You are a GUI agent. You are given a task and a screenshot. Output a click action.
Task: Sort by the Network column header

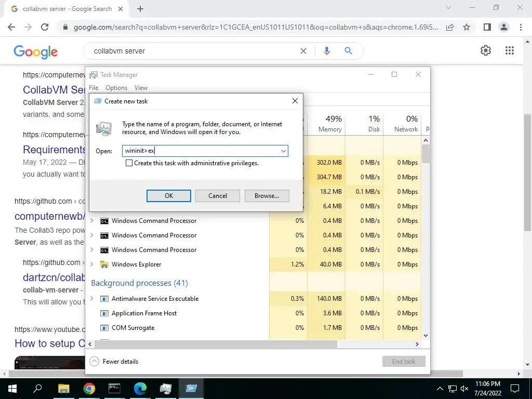(402, 124)
